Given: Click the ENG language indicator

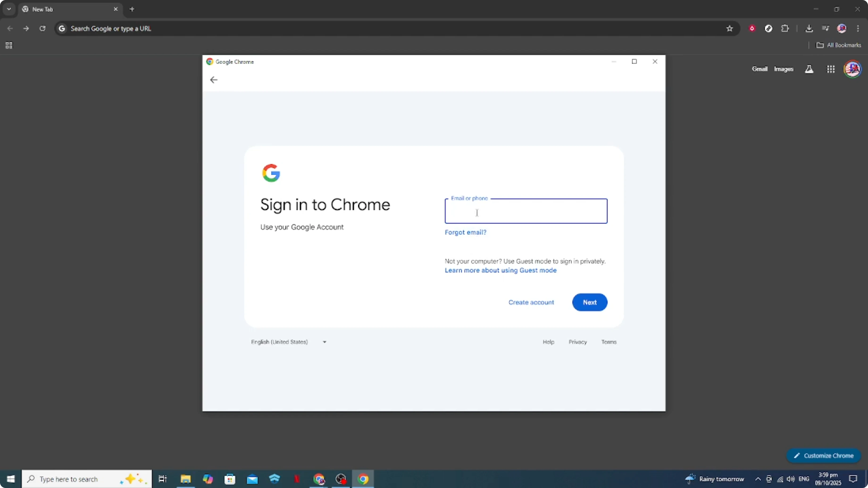Looking at the screenshot, I should tap(804, 479).
